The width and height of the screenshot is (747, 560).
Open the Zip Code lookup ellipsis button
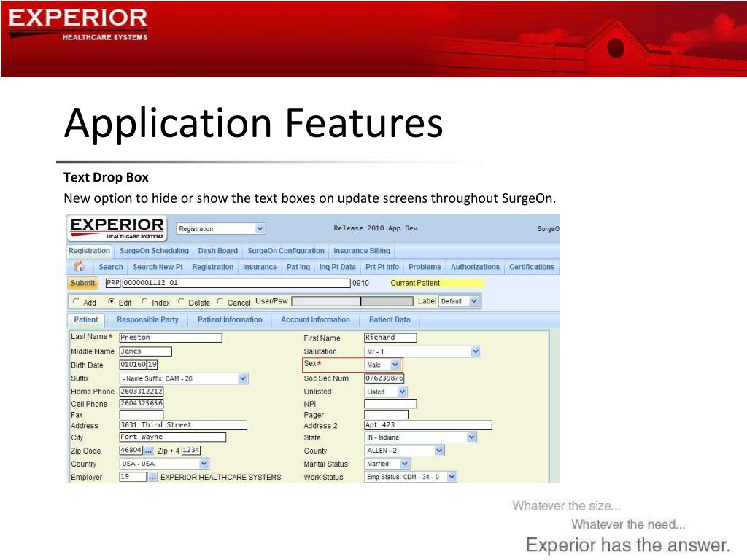click(x=149, y=451)
